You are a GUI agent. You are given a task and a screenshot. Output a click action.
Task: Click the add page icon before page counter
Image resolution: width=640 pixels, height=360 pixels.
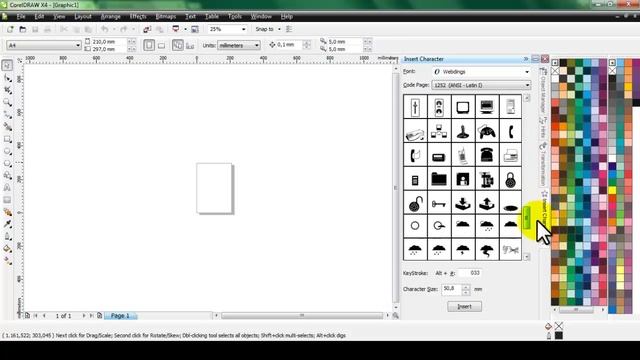pos(27,316)
